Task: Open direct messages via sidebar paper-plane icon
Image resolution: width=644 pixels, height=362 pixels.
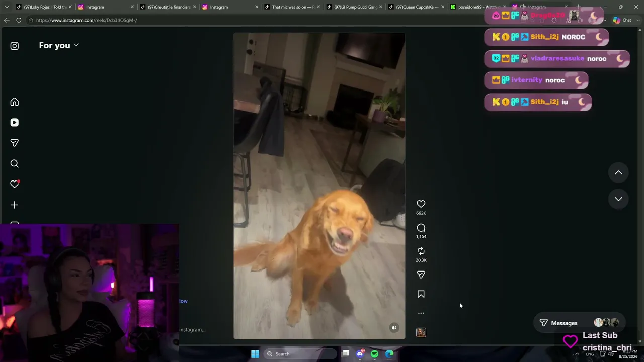Action: (15, 143)
